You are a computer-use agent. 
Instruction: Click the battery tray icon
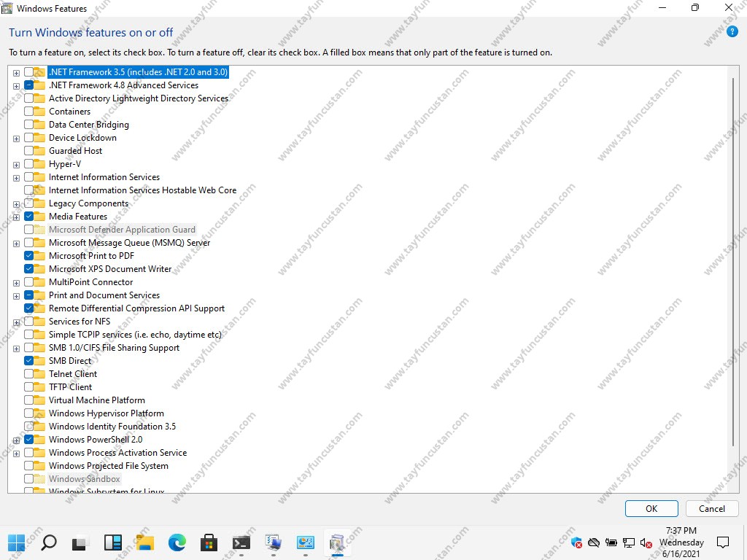tap(611, 542)
